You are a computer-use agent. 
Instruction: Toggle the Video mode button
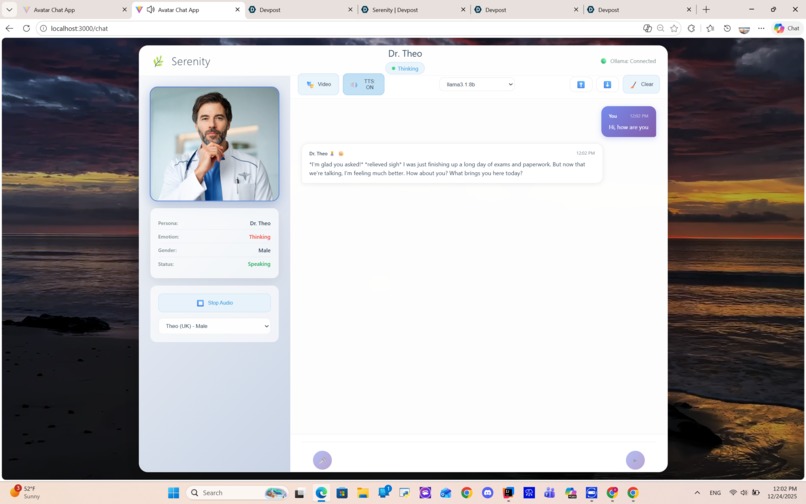click(318, 84)
